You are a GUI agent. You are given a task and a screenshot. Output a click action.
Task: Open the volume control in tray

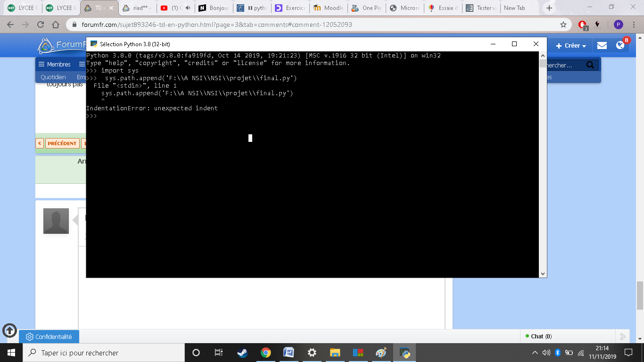546,353
